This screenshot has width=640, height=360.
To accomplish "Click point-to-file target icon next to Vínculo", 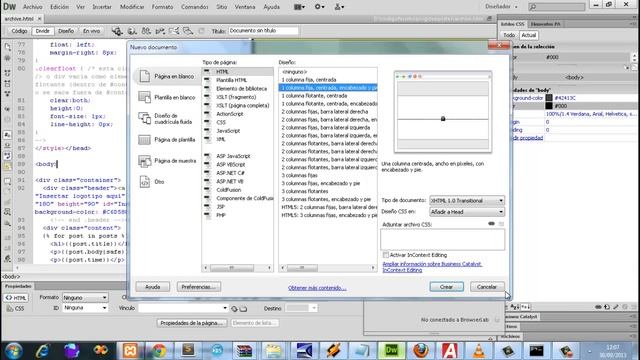I will point(234,309).
